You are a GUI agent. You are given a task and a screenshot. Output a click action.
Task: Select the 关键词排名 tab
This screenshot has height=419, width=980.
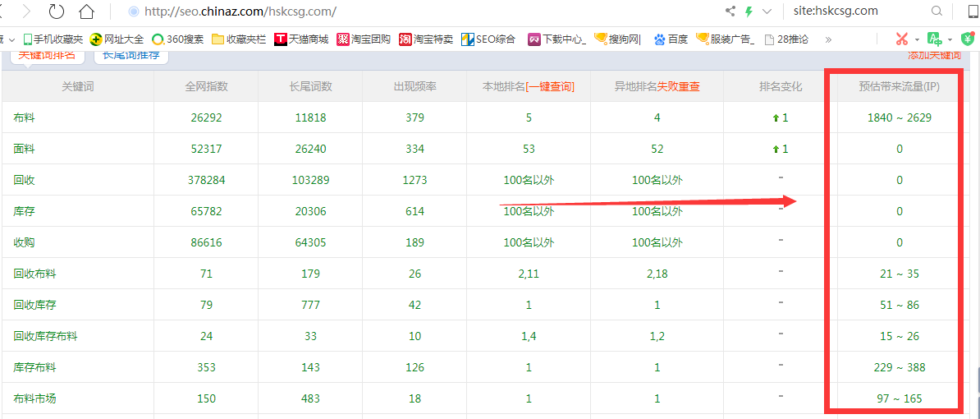[x=47, y=54]
